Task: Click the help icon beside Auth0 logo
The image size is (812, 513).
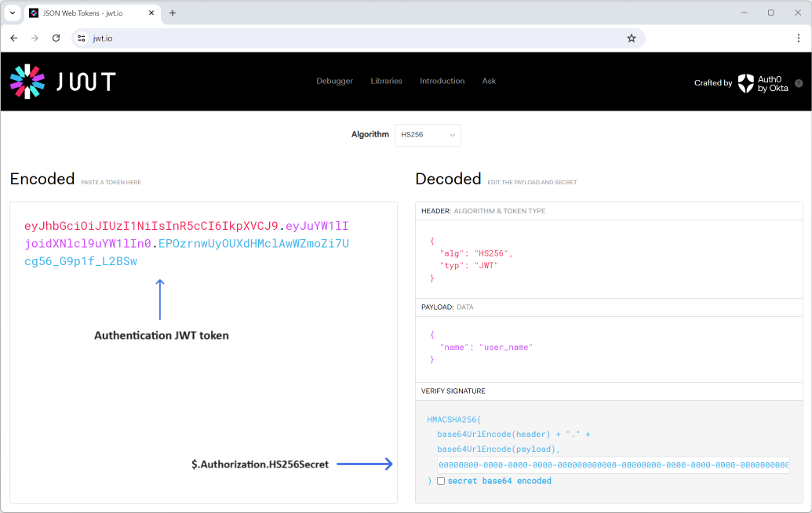Action: [799, 83]
